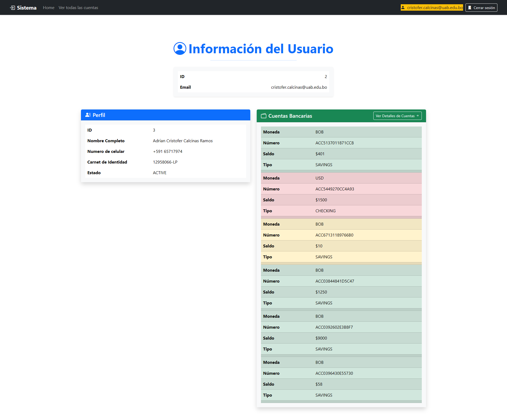Image resolution: width=507 pixels, height=420 pixels.
Task: Click the Cuentas Bancarias wallet icon
Action: pyautogui.click(x=264, y=116)
